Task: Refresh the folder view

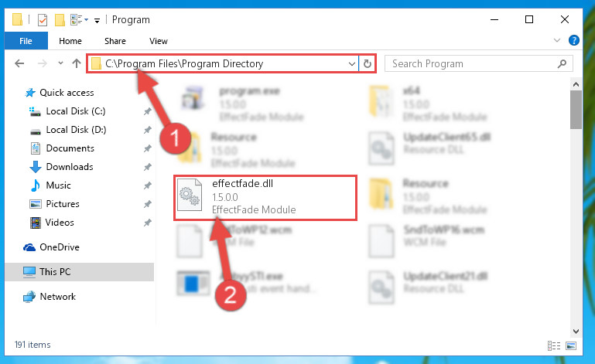Action: tap(367, 63)
